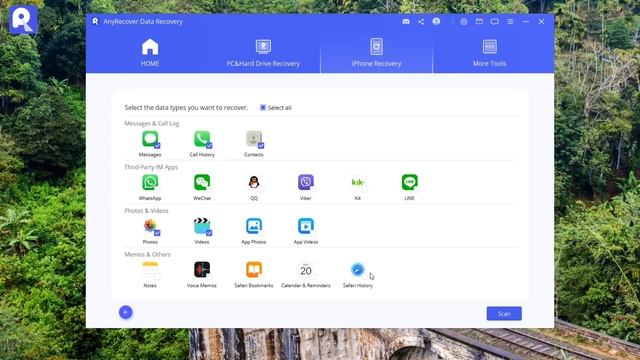Viewport: 640px width, 360px height.
Task: Click the round back arrow button
Action: tap(126, 312)
